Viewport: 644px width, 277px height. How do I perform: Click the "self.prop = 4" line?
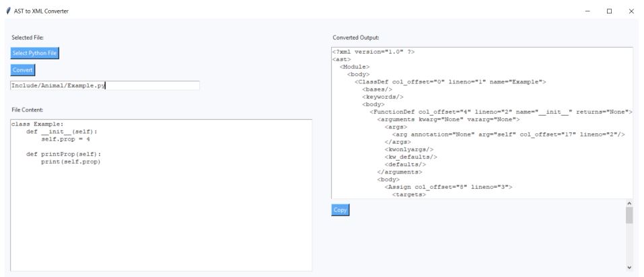[65, 139]
